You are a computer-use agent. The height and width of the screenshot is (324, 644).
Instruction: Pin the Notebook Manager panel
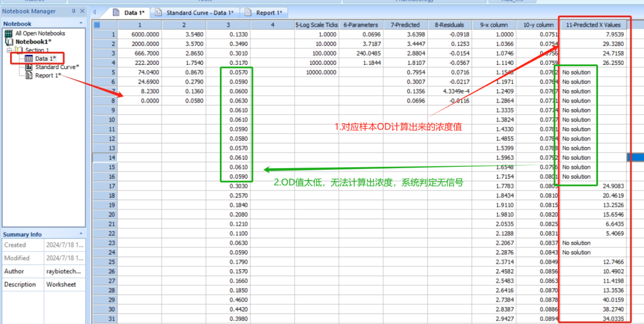[73, 11]
